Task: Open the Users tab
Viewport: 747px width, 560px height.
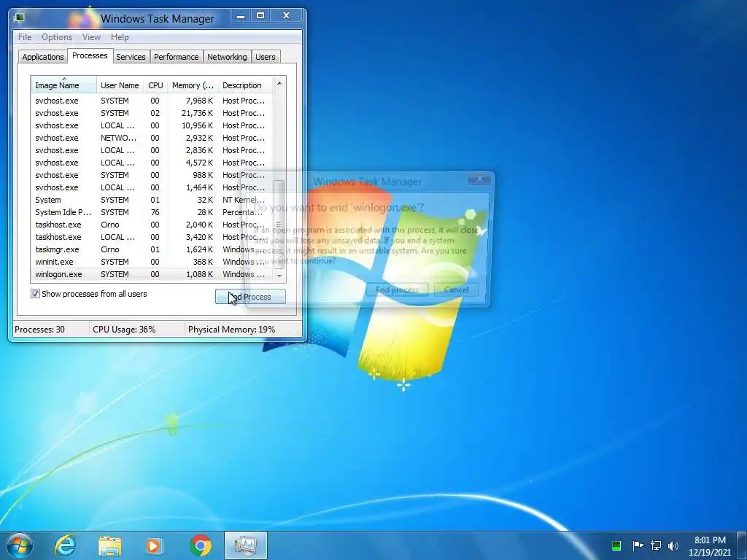Action: 266,57
